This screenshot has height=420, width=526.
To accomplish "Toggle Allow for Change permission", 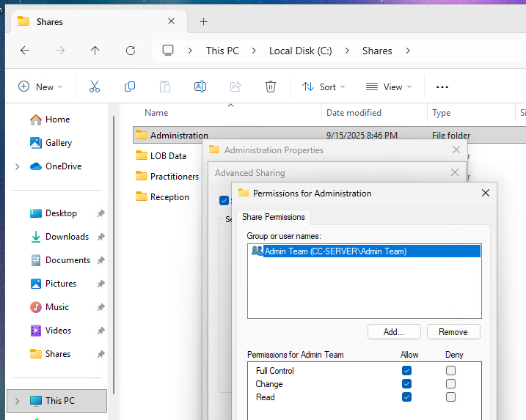I will [x=406, y=384].
